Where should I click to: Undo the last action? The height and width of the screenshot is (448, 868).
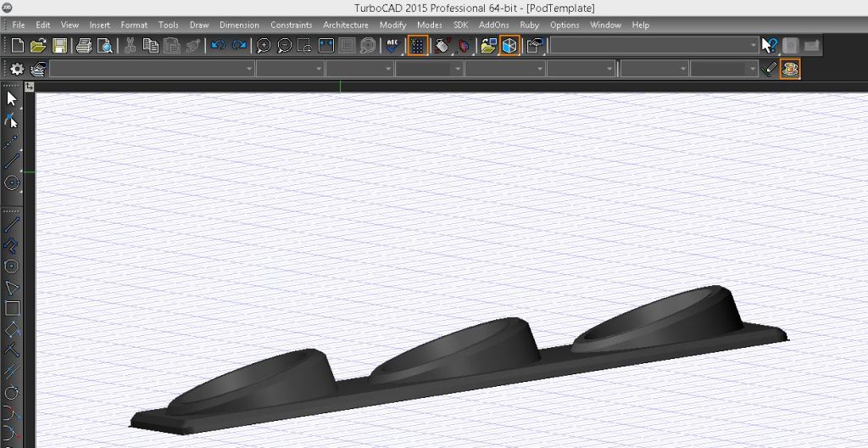coord(218,46)
